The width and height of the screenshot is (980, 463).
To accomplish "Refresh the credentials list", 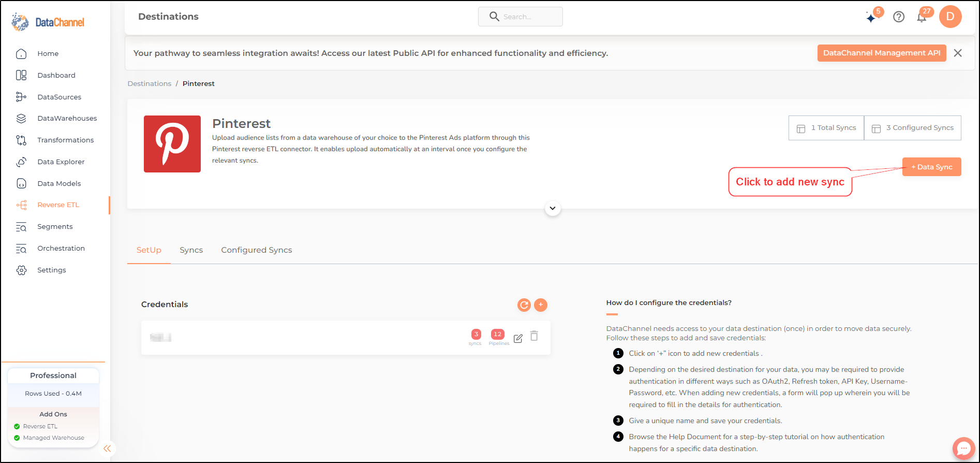I will pyautogui.click(x=524, y=305).
